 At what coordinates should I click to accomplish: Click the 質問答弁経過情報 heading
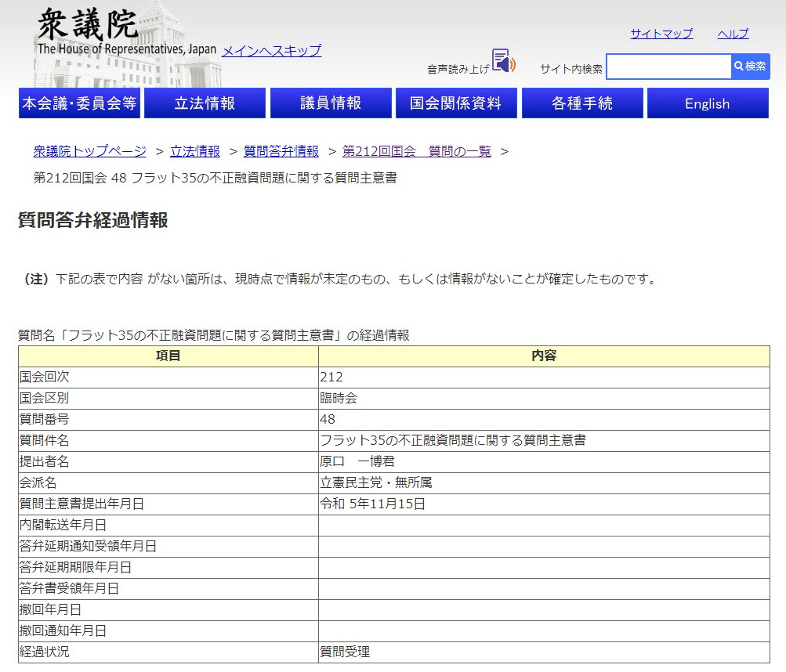tap(93, 220)
